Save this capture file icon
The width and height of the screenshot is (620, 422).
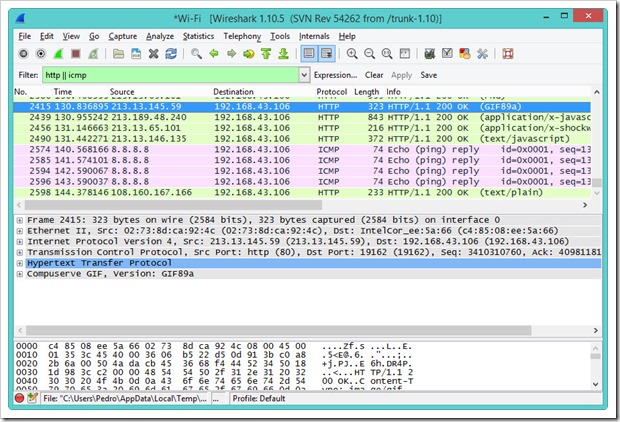(136, 53)
